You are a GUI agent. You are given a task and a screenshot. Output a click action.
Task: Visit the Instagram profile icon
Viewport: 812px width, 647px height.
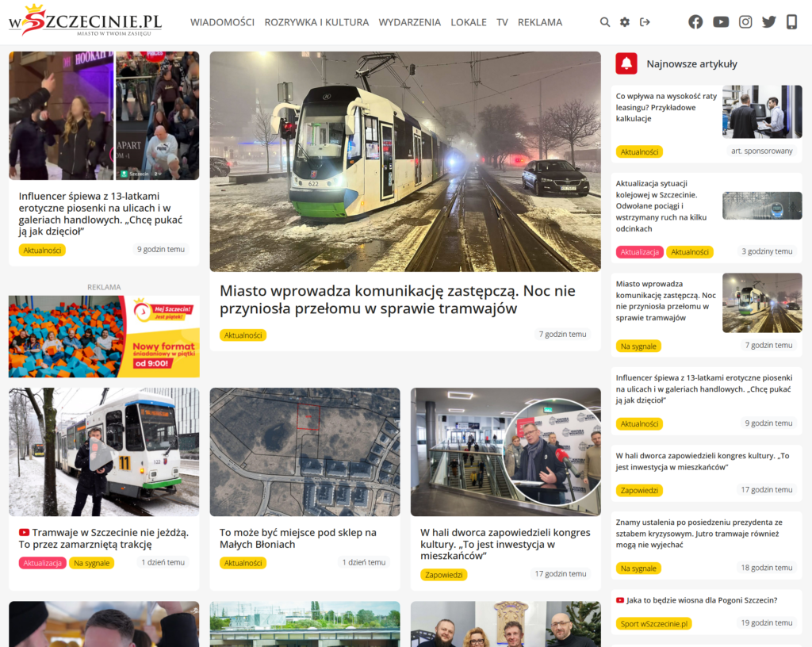745,22
